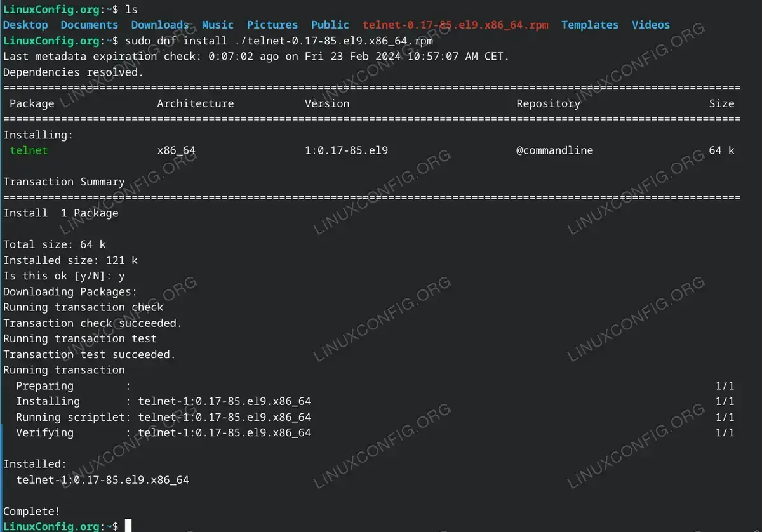This screenshot has height=532, width=762.
Task: Click the 'Templates' directory name
Action: coord(590,25)
